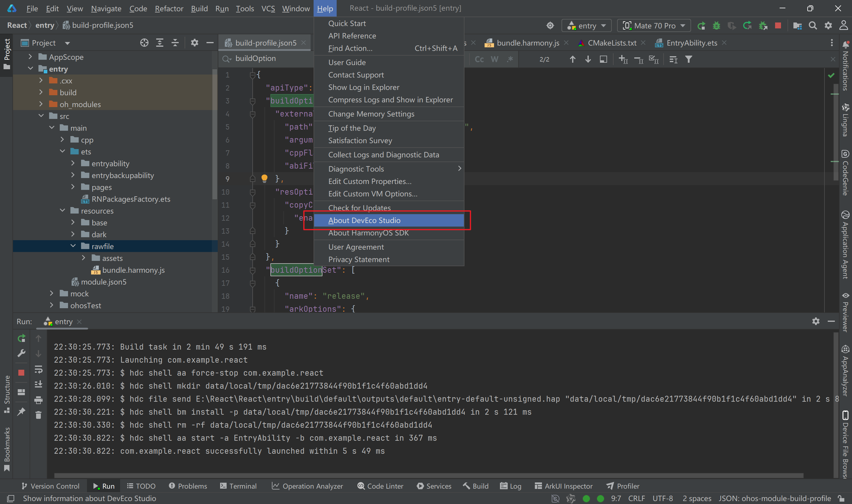Toggle Regex search option
Screen dimensions: 852x504
click(509, 59)
